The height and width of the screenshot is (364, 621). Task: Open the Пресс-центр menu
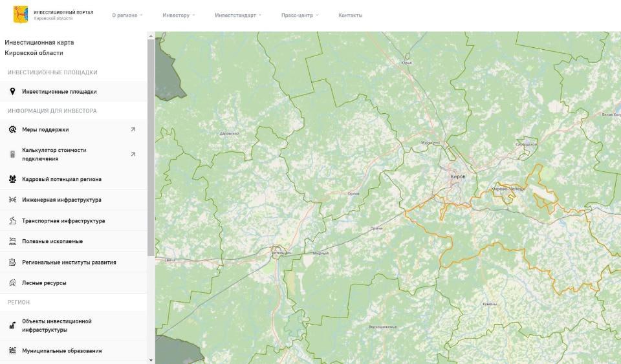click(300, 15)
